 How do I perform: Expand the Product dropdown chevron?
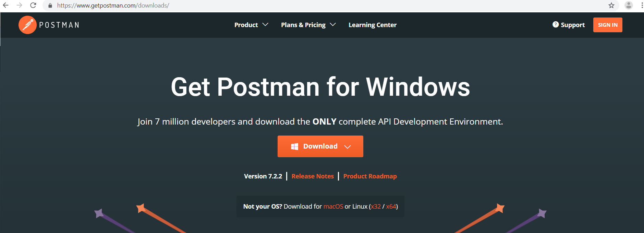click(x=265, y=25)
